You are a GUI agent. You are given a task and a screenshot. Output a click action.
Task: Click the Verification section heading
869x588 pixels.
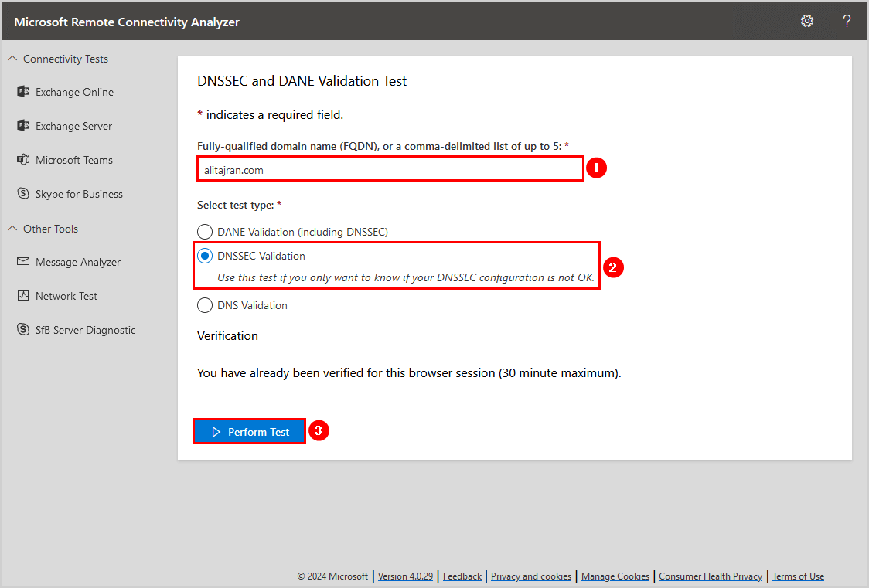pyautogui.click(x=227, y=335)
